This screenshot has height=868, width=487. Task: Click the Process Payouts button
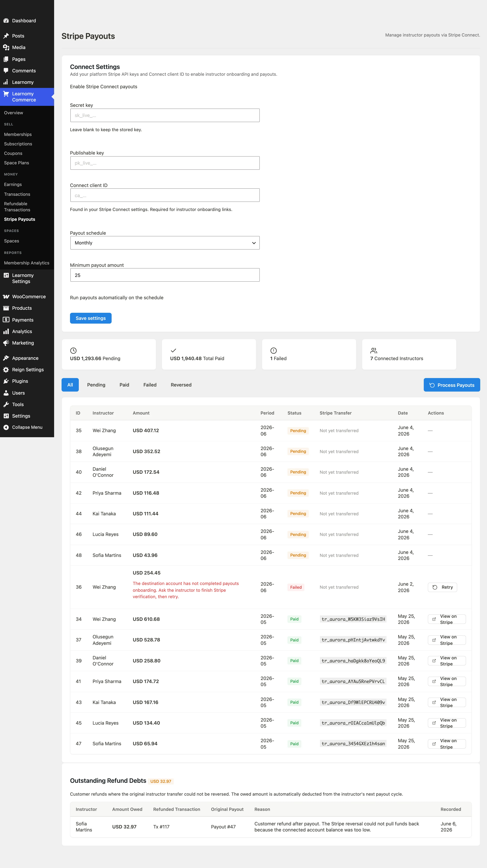pyautogui.click(x=452, y=385)
